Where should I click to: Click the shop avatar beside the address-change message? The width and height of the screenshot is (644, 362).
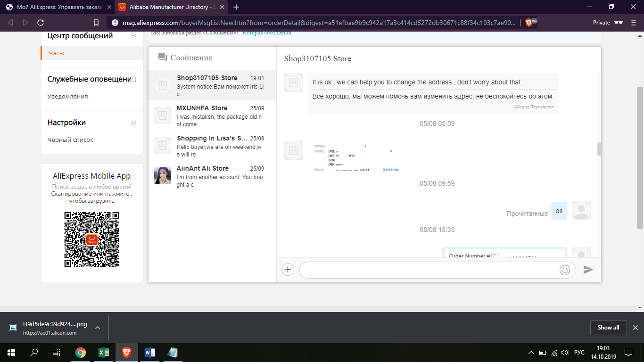pyautogui.click(x=294, y=82)
